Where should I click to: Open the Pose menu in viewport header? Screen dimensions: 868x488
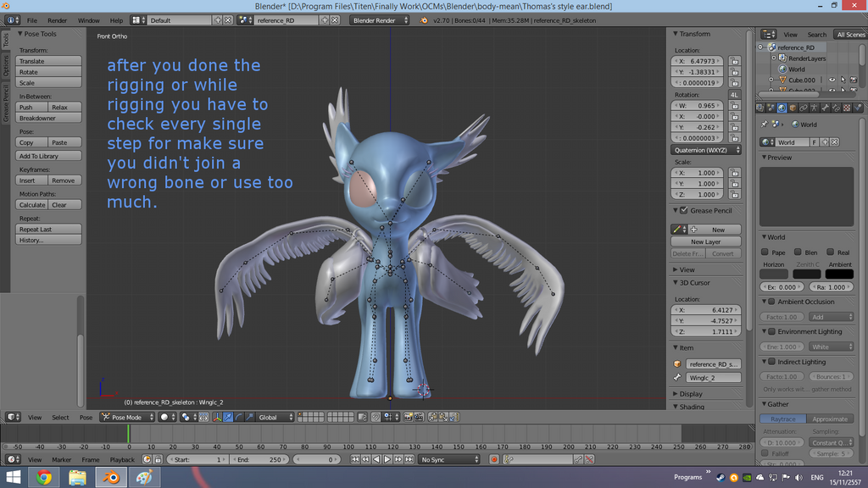click(x=86, y=417)
